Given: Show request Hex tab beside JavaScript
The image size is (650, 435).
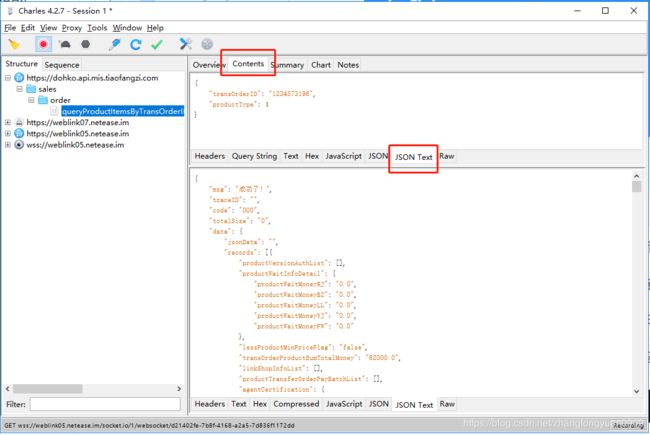Looking at the screenshot, I should (312, 156).
